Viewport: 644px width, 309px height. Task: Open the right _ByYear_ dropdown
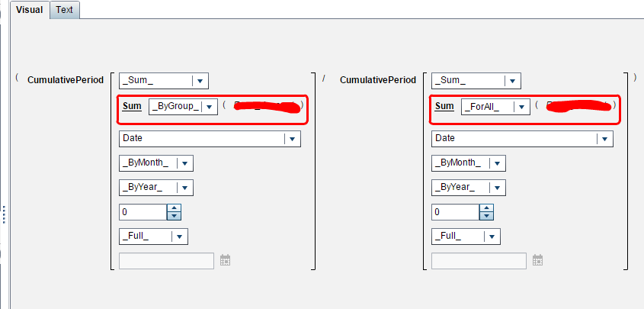coord(498,188)
